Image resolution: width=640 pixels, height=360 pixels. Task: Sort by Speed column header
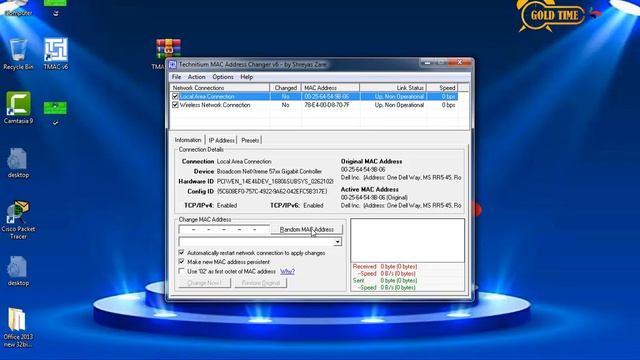442,88
